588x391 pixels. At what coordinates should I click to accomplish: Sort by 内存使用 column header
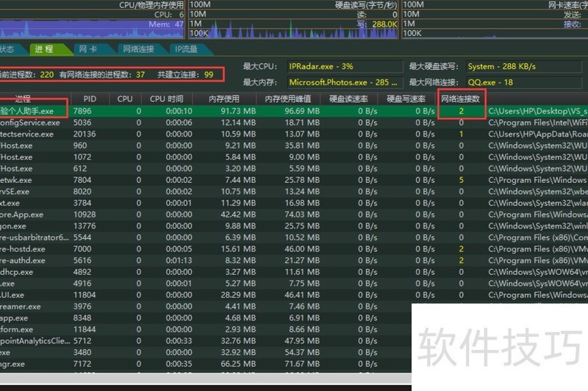pyautogui.click(x=224, y=99)
